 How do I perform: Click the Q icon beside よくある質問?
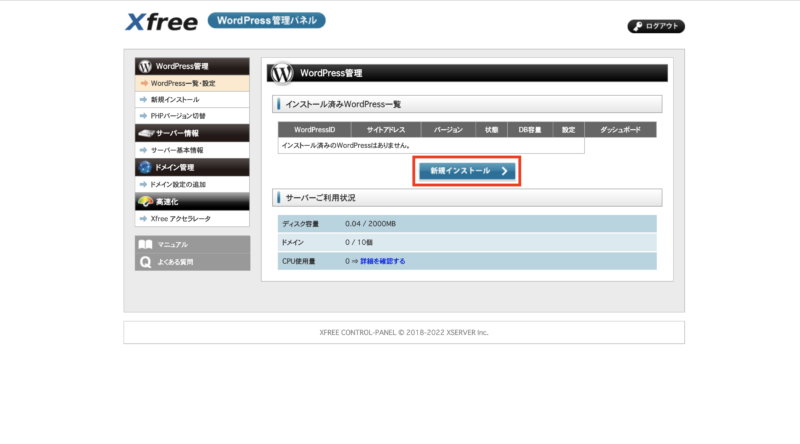pos(145,262)
